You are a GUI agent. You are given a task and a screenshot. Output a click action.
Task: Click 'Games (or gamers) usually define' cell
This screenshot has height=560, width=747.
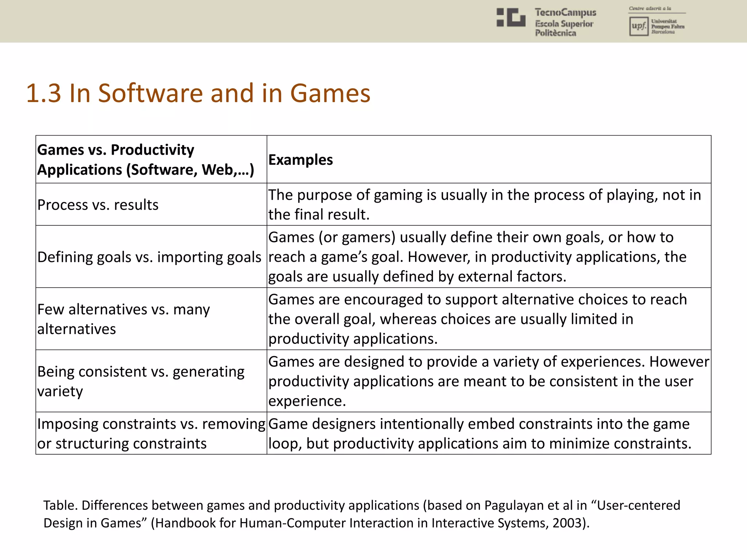[x=489, y=257]
